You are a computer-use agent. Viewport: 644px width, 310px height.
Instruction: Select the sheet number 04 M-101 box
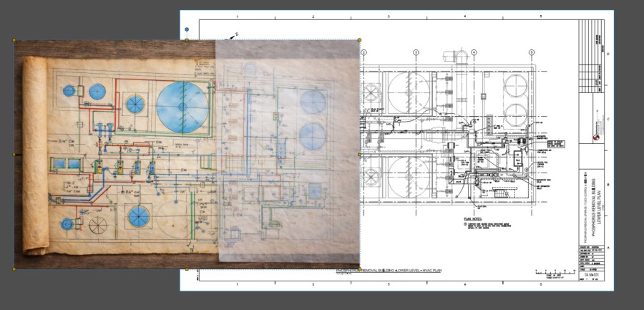coord(591,274)
